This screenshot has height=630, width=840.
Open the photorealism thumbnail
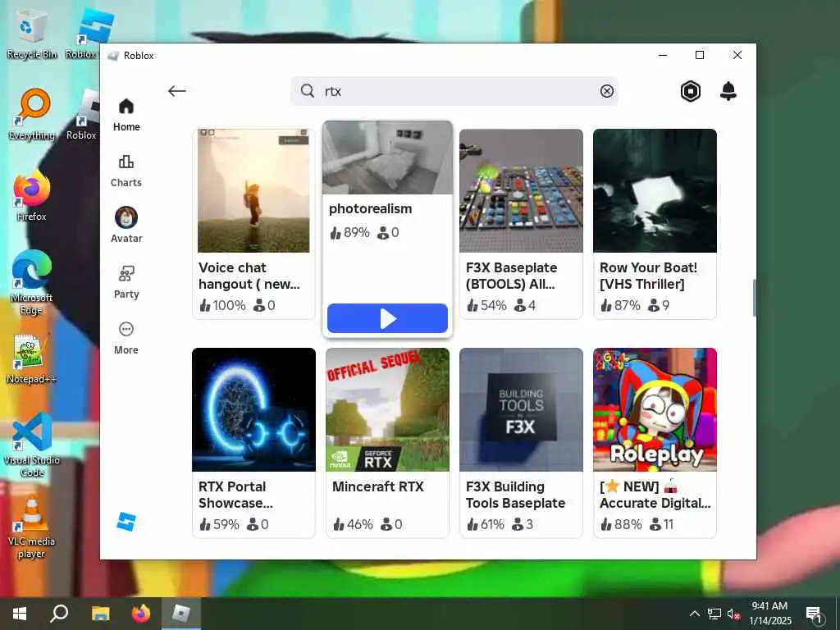tap(387, 157)
